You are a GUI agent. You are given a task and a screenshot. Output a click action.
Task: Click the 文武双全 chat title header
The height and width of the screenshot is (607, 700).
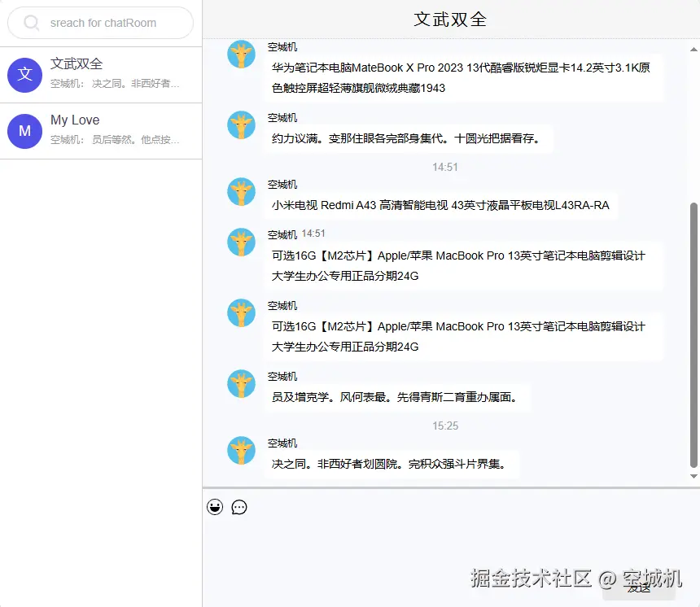(x=450, y=20)
